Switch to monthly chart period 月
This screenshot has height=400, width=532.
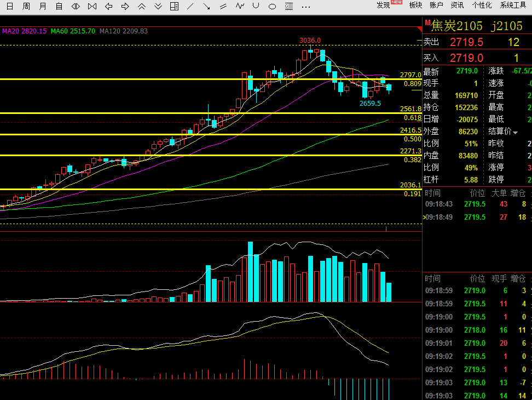(43, 6)
